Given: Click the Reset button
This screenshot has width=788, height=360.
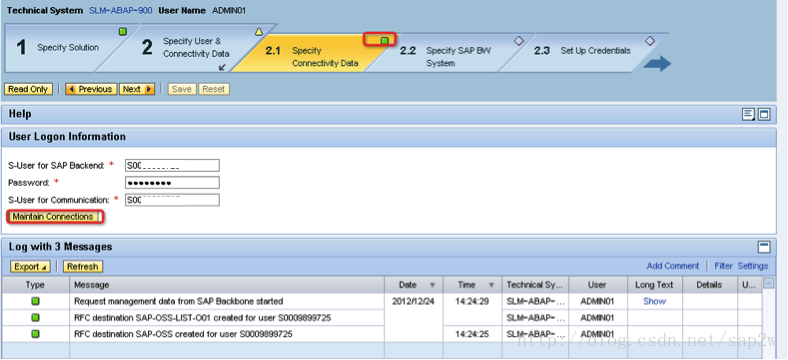Looking at the screenshot, I should [x=214, y=89].
